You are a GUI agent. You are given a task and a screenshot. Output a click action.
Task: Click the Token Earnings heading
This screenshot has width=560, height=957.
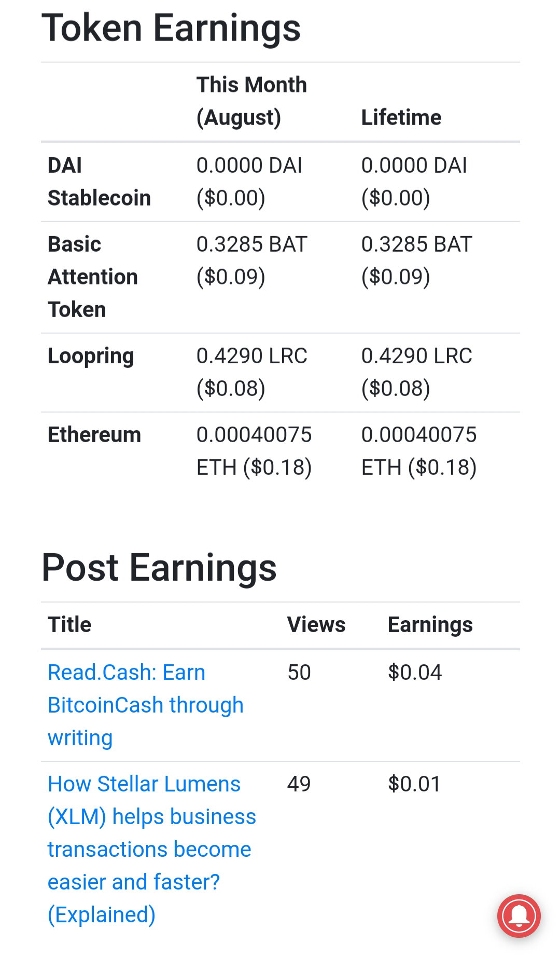coord(171,28)
